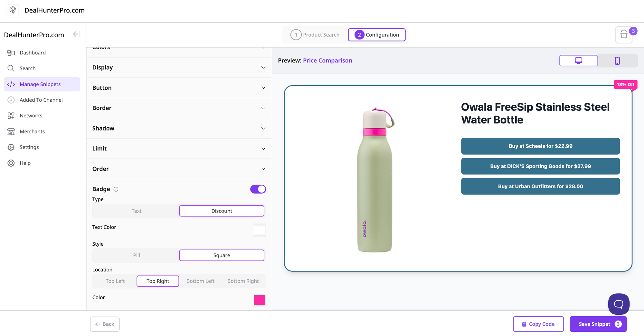The height and width of the screenshot is (336, 644).
Task: Select Text badge type
Action: tap(137, 211)
